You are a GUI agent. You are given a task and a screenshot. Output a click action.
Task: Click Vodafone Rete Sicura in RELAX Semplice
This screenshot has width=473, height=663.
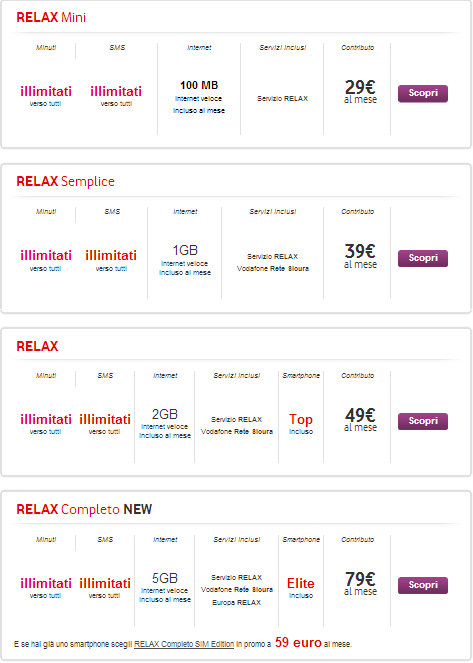(x=273, y=268)
